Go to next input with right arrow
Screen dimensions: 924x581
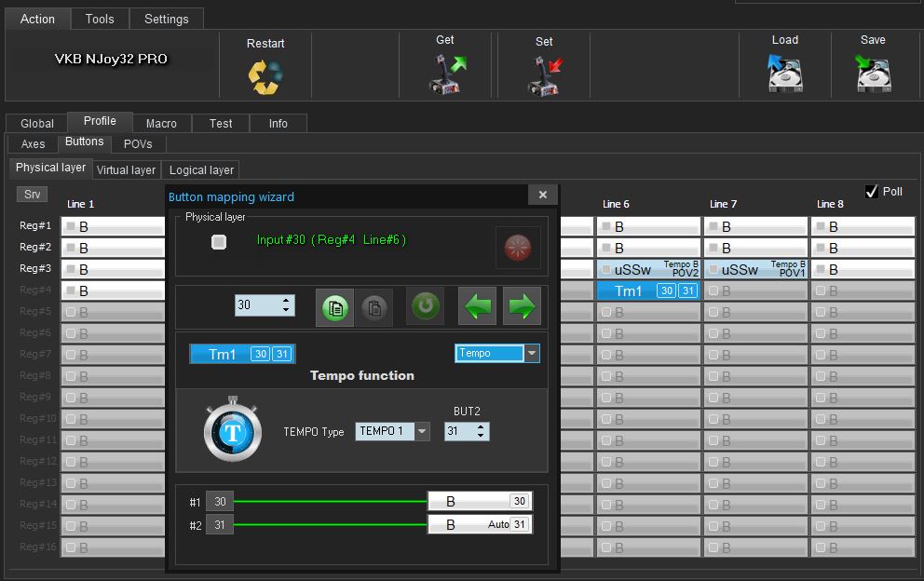click(522, 306)
